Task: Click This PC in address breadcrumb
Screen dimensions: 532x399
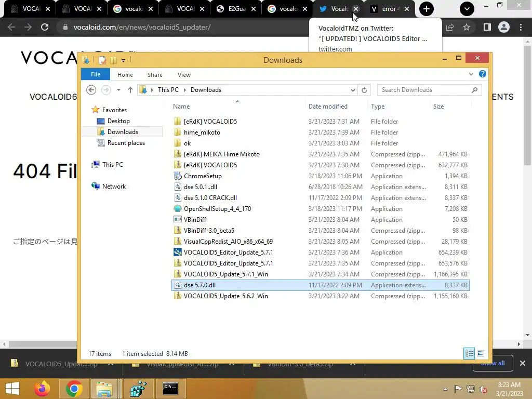Action: tap(168, 89)
